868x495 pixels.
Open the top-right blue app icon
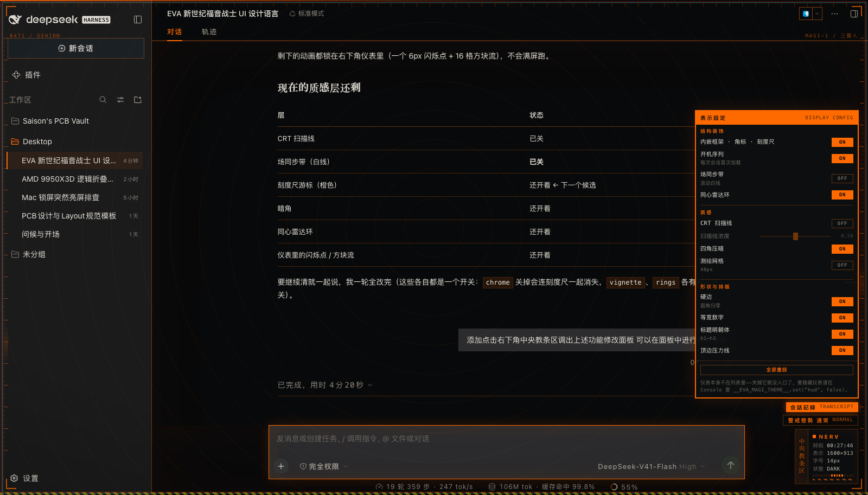click(x=806, y=14)
